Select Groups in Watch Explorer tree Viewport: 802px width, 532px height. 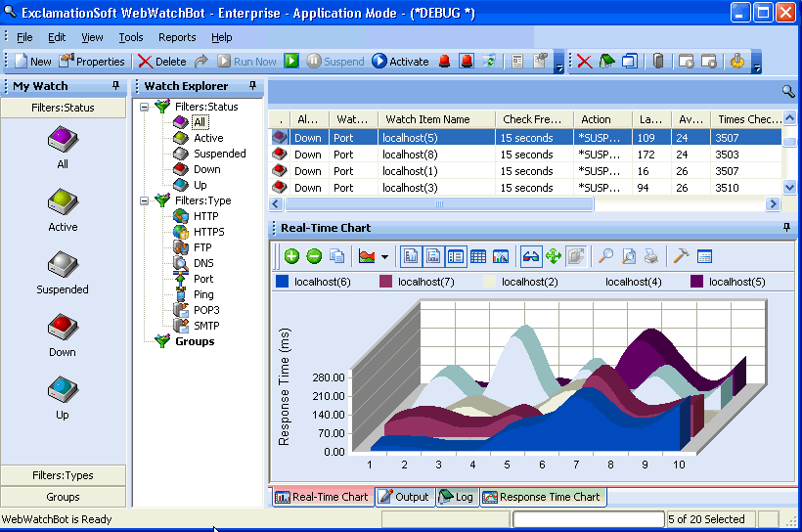(x=195, y=341)
